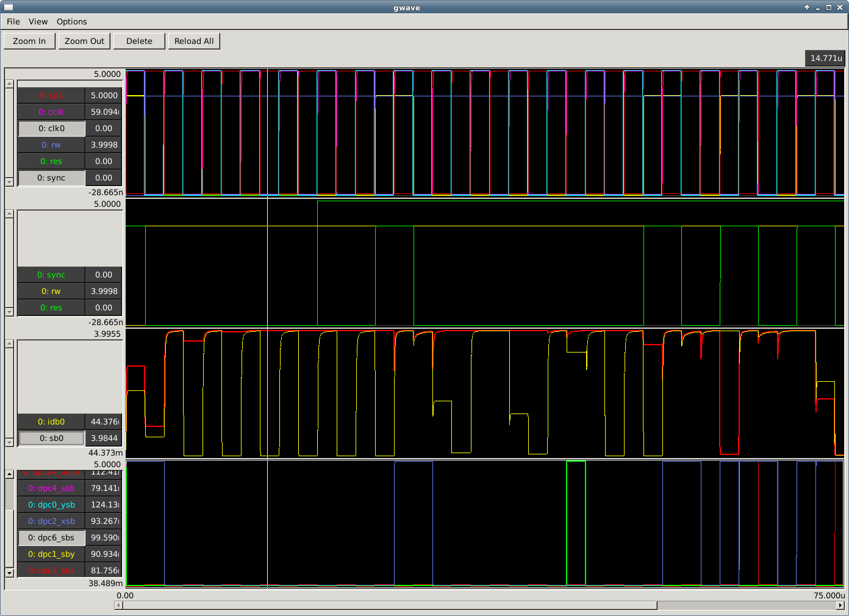Click the up arrow of the top panel's signal list
The height and width of the screenshot is (616, 849).
9,84
